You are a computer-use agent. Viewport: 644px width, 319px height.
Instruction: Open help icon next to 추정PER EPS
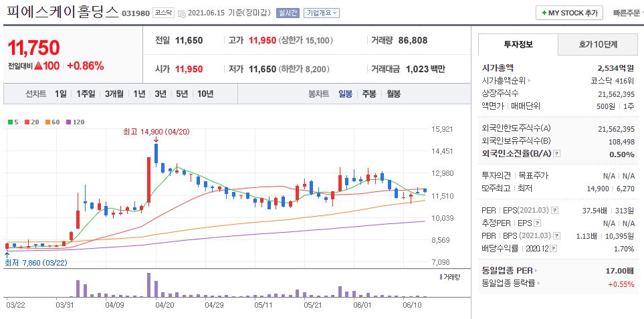(537, 223)
